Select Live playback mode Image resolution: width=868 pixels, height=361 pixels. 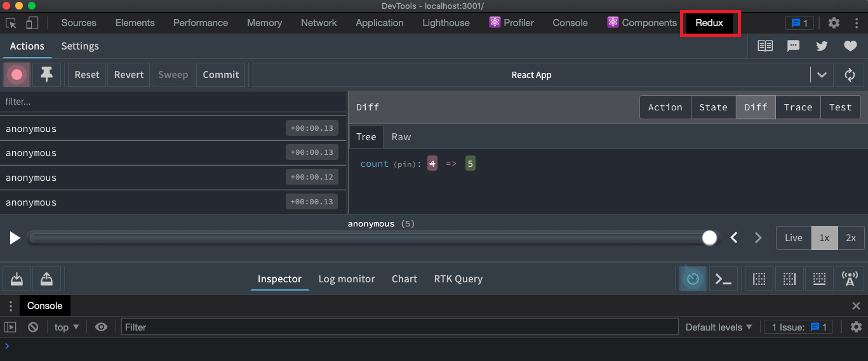[794, 238]
